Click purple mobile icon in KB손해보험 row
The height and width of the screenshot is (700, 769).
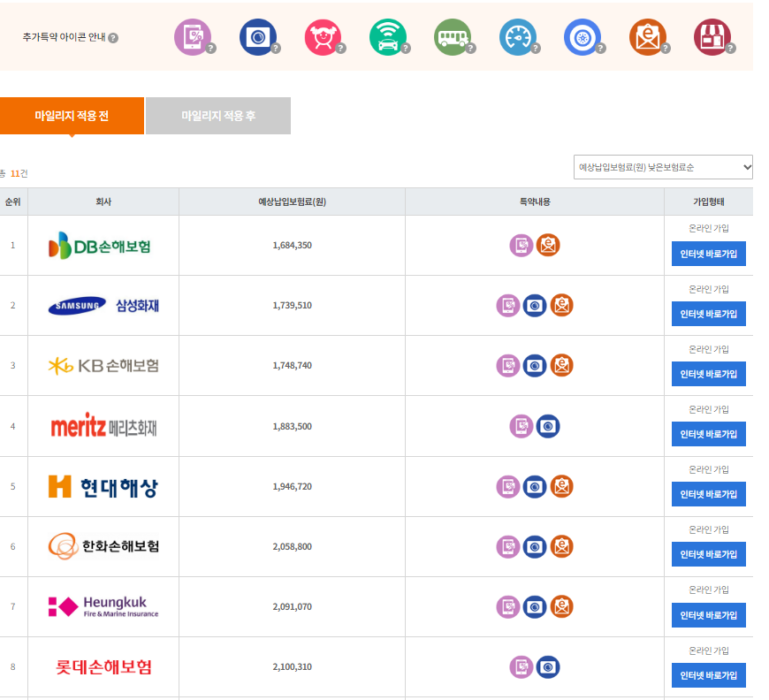(508, 366)
